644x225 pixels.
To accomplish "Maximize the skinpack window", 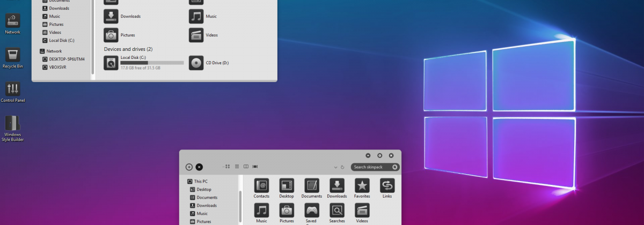I will tap(380, 155).
